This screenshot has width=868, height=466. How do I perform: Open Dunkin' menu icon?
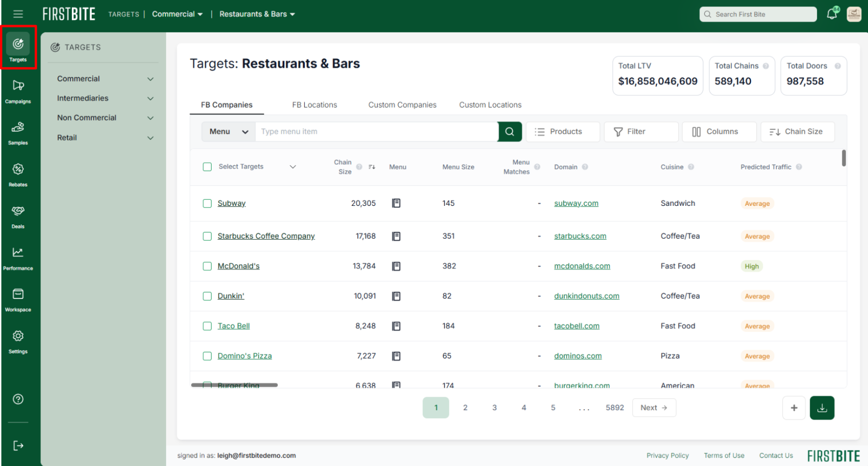click(397, 296)
